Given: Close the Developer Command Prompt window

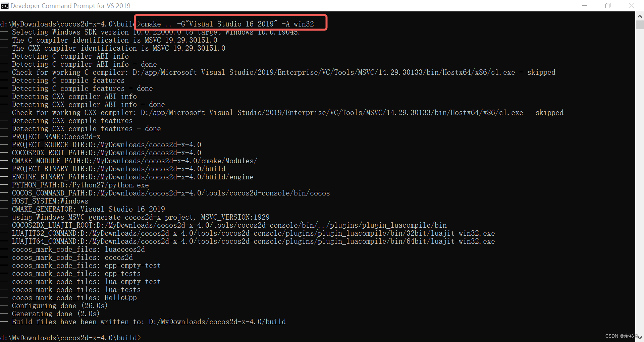Looking at the screenshot, I should coord(632,6).
